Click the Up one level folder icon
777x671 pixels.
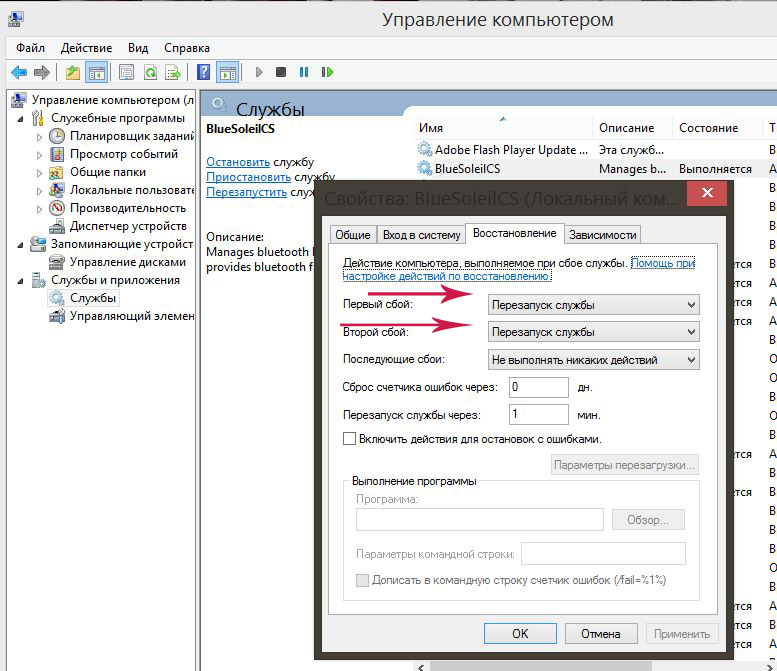tap(73, 72)
